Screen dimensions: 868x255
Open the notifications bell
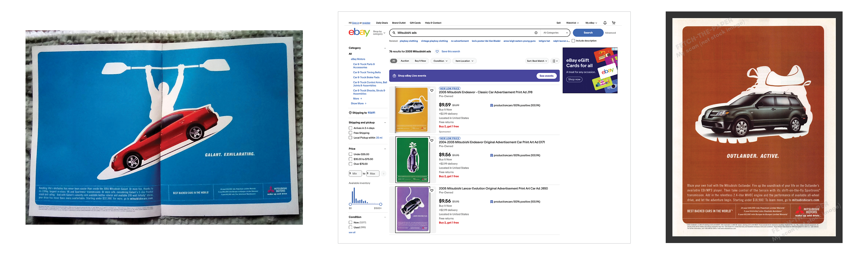pyautogui.click(x=605, y=23)
